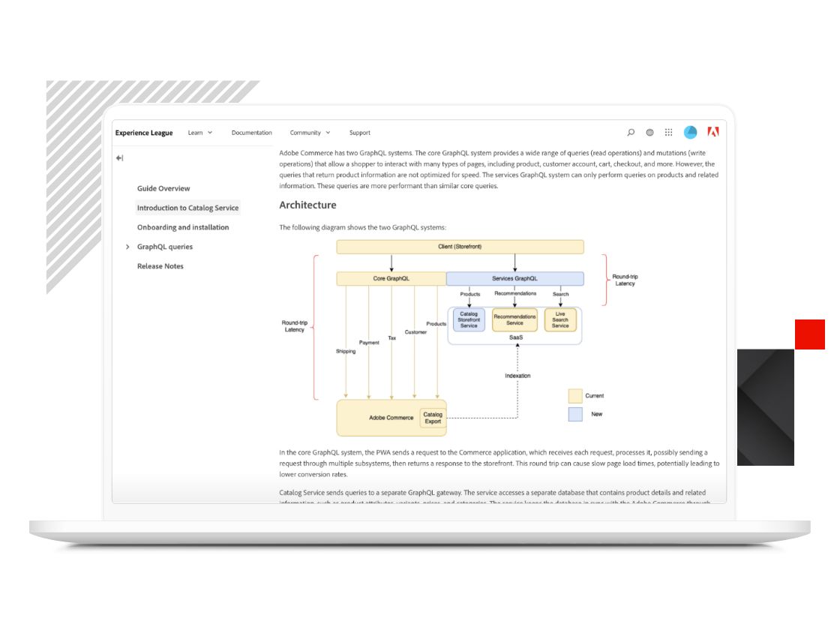
Task: Collapse the sidebar with the arrow icon
Action: pyautogui.click(x=119, y=158)
